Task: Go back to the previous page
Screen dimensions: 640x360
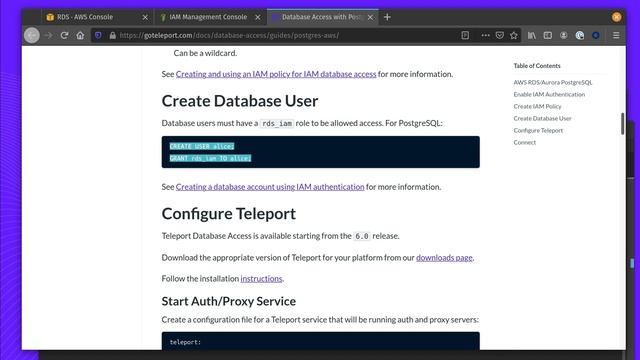Action: tap(32, 35)
